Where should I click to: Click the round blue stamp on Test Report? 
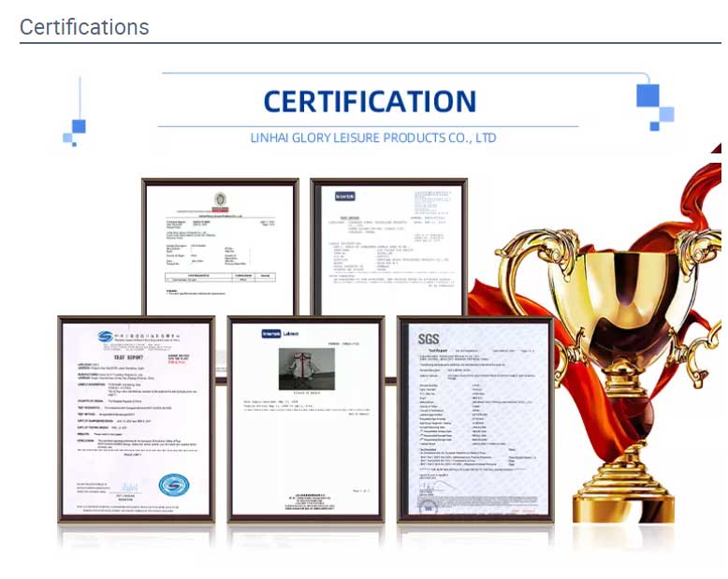coord(174,485)
